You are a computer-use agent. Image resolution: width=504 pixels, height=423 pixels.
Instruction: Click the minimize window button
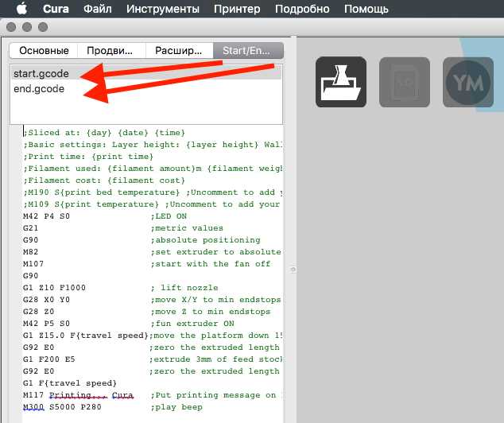[27, 27]
